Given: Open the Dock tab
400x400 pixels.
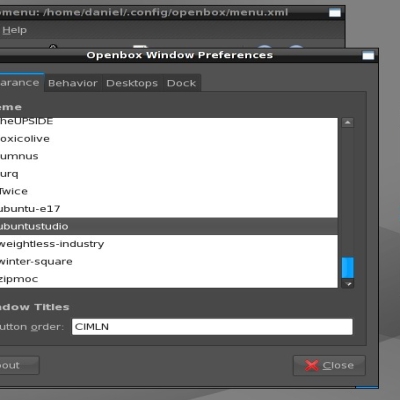Looking at the screenshot, I should pos(182,83).
